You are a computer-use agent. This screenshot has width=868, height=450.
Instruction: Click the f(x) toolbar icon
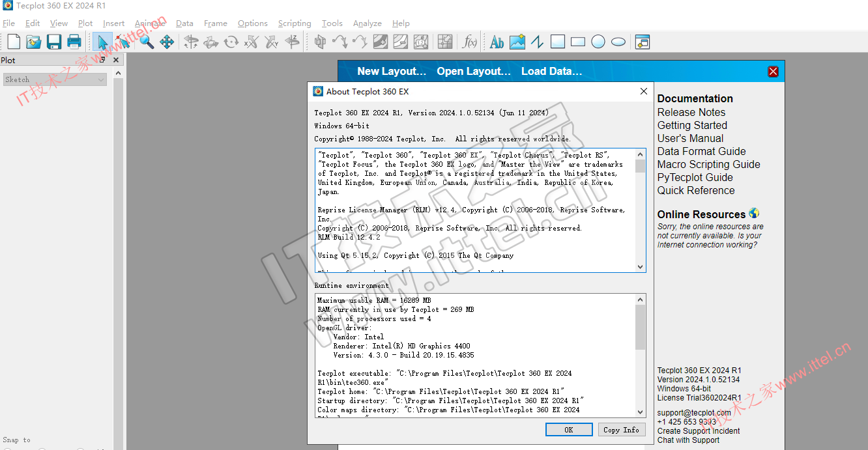tap(469, 42)
